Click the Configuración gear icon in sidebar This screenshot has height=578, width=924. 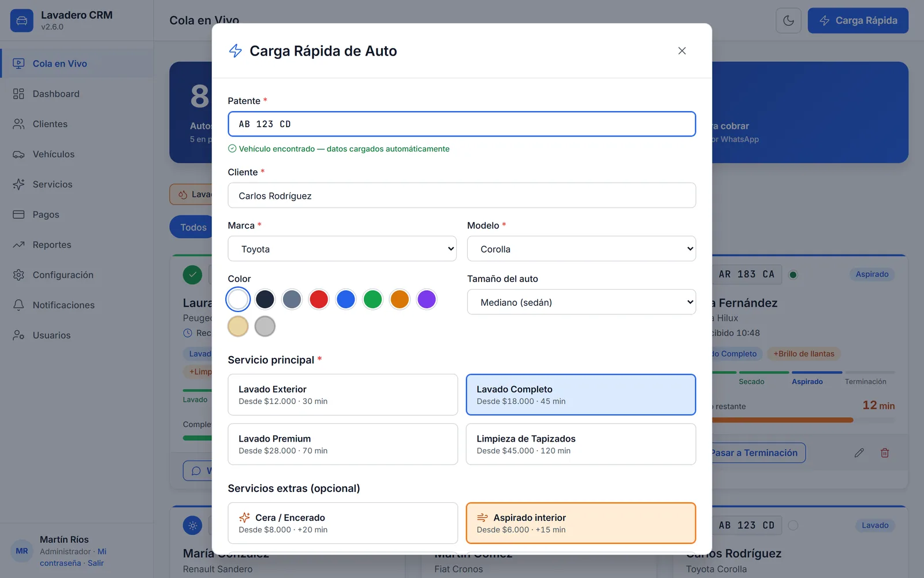click(x=18, y=275)
